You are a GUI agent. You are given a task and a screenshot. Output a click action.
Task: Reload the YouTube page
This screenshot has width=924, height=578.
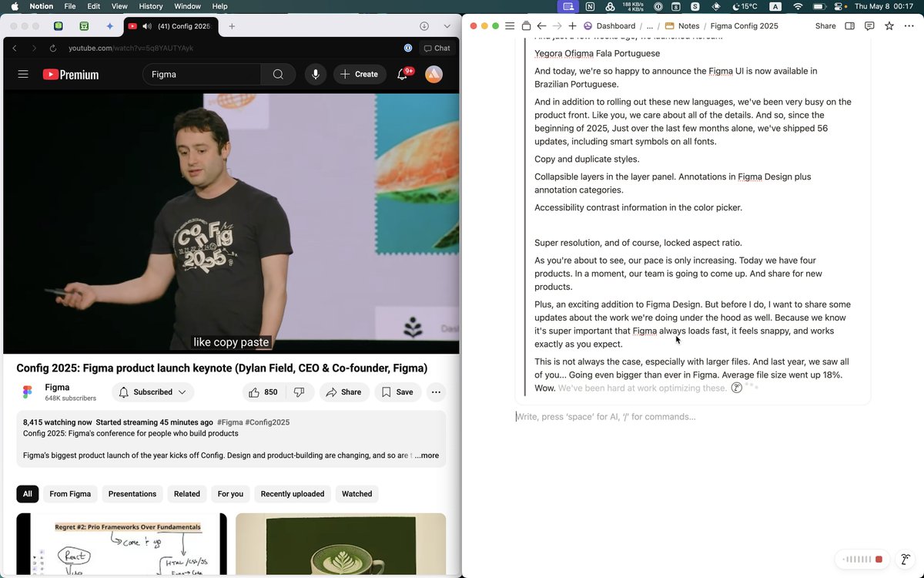coord(53,48)
